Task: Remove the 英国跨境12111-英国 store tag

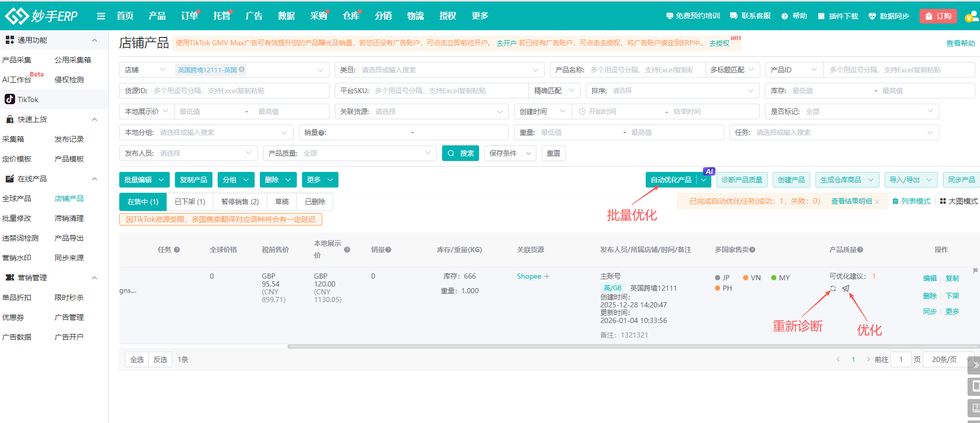Action: tap(242, 69)
